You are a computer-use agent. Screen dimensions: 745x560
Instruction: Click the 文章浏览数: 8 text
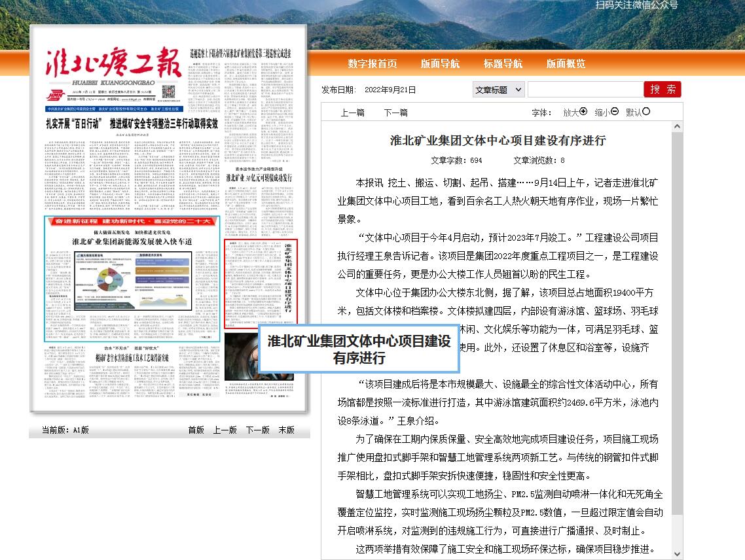(x=539, y=160)
